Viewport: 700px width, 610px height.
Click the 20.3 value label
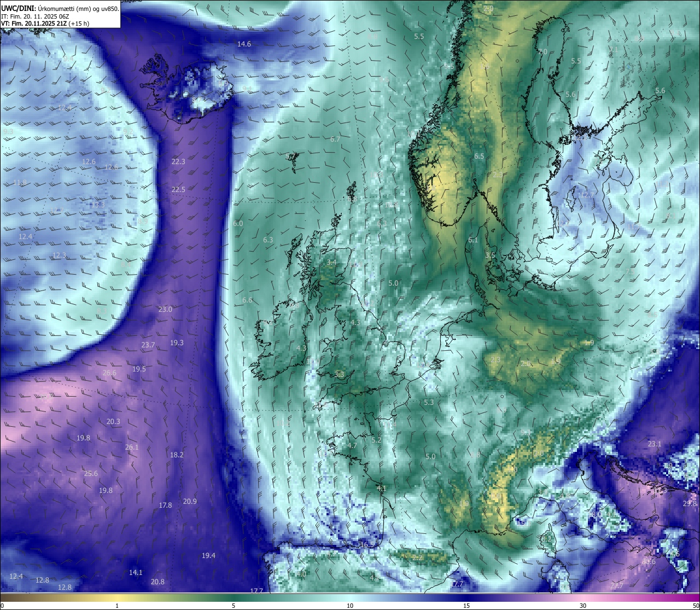click(x=113, y=421)
